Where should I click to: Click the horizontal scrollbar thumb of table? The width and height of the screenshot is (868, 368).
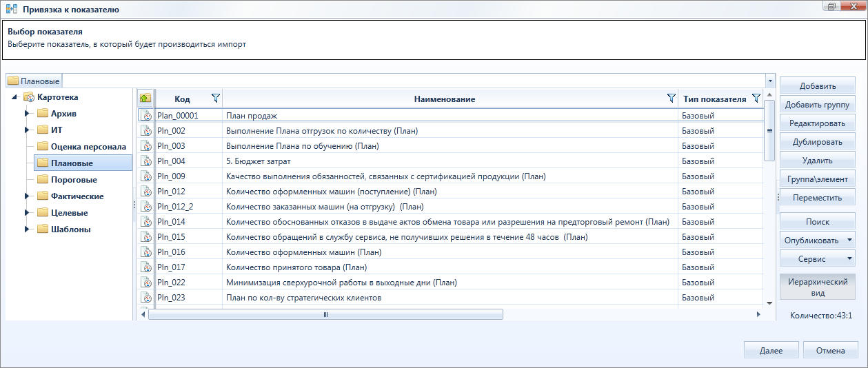click(325, 314)
